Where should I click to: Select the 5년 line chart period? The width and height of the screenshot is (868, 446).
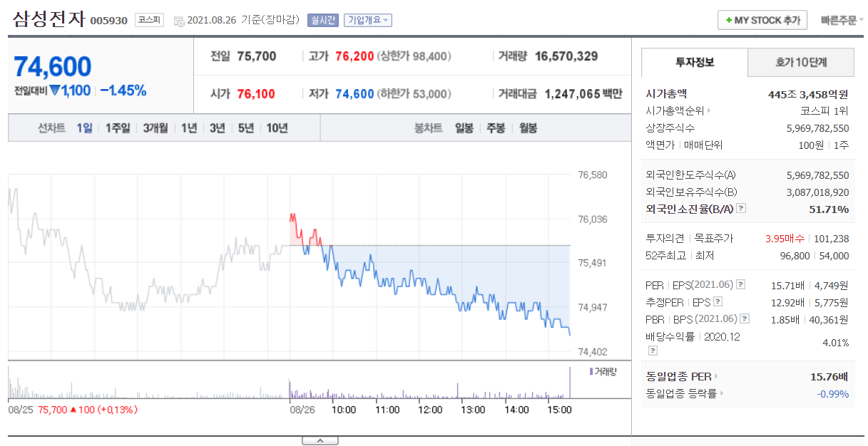[246, 128]
